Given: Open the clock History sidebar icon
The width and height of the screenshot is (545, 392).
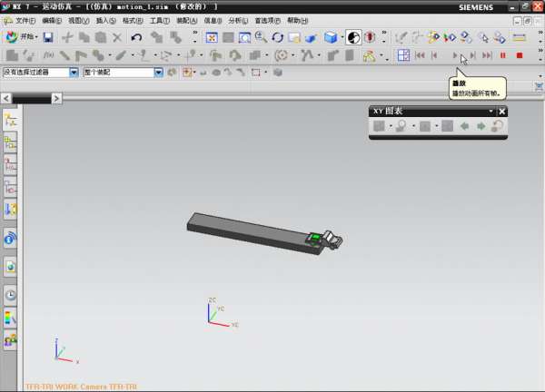Looking at the screenshot, I should pyautogui.click(x=10, y=295).
